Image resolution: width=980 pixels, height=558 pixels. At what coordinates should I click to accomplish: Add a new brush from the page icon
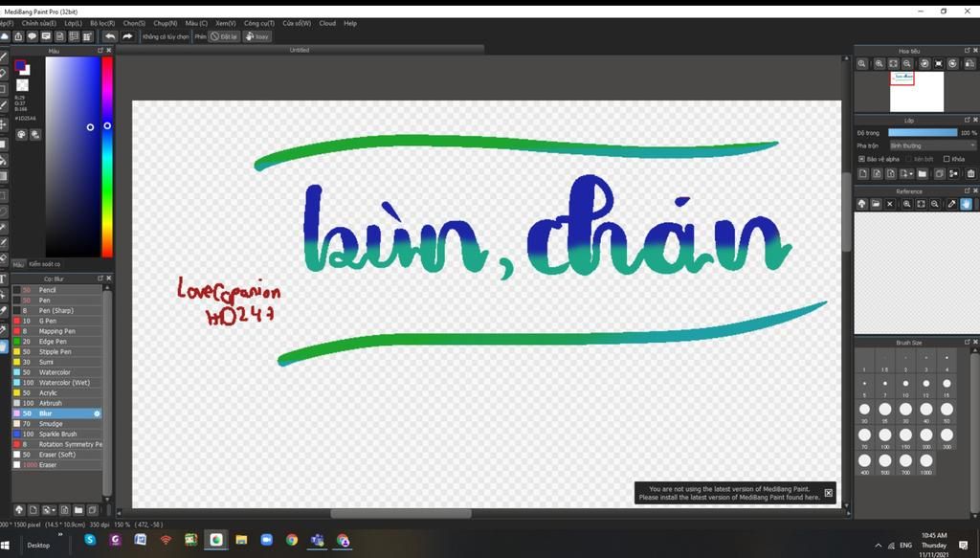33,510
